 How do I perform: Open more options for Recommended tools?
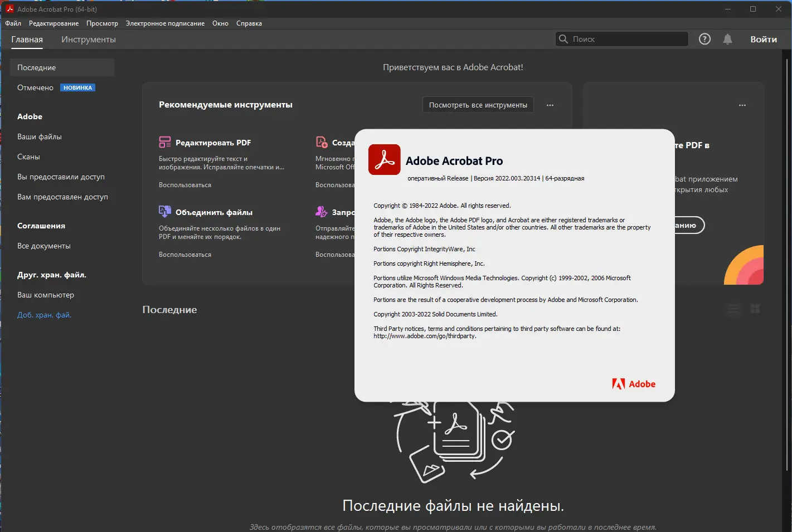(550, 105)
